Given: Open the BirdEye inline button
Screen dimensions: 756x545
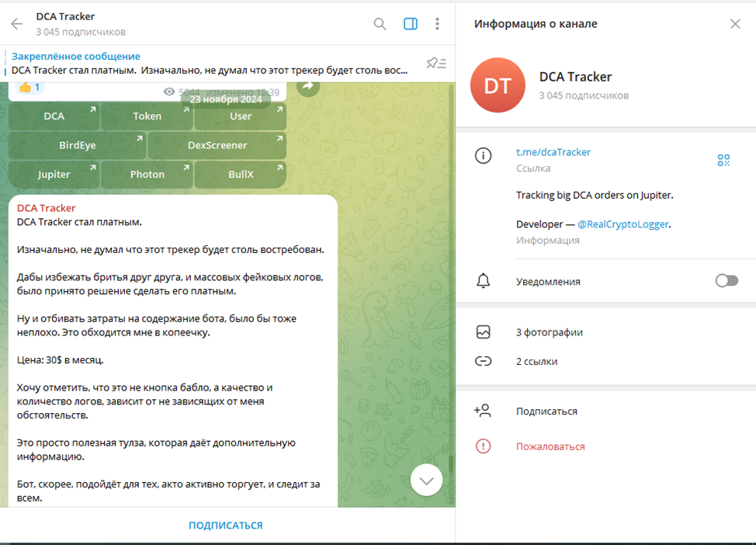Looking at the screenshot, I should [x=77, y=145].
